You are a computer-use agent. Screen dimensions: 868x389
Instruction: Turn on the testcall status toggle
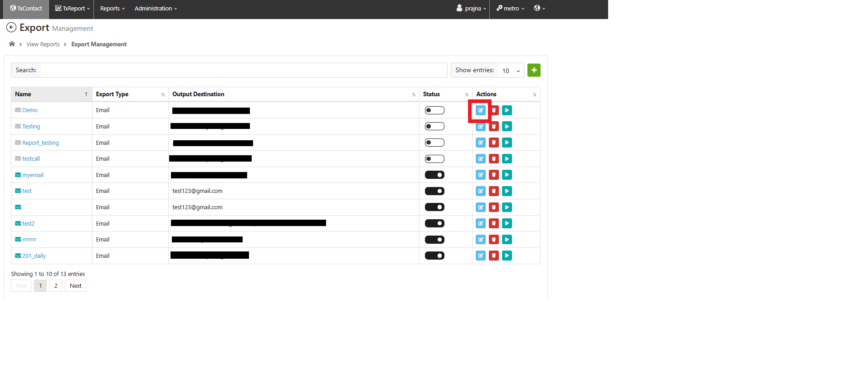pos(434,159)
